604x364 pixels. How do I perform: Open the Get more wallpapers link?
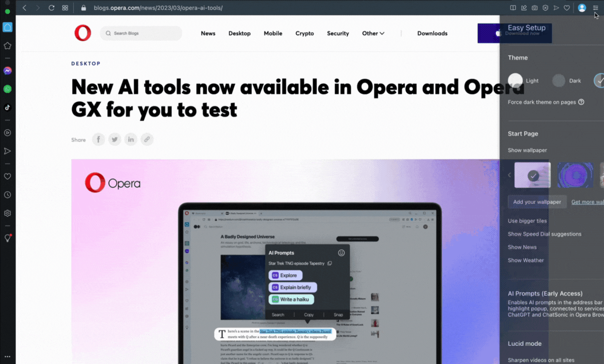[588, 202]
